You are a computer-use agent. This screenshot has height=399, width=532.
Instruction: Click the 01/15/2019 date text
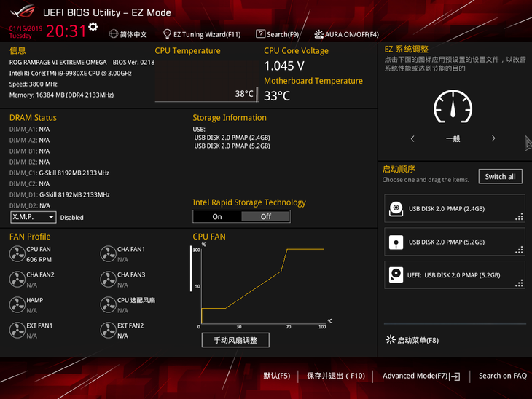(x=26, y=28)
